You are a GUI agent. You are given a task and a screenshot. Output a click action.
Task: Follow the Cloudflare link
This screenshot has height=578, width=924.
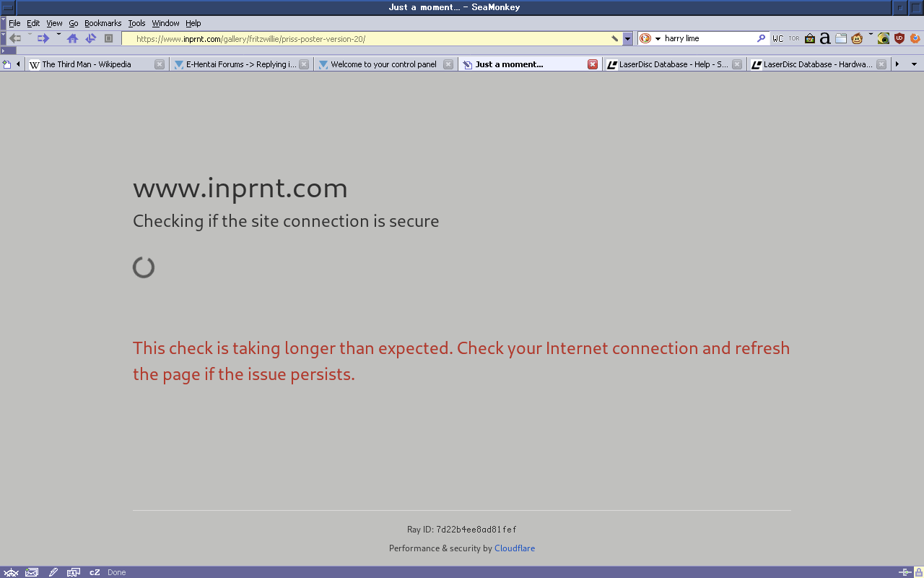tap(515, 548)
